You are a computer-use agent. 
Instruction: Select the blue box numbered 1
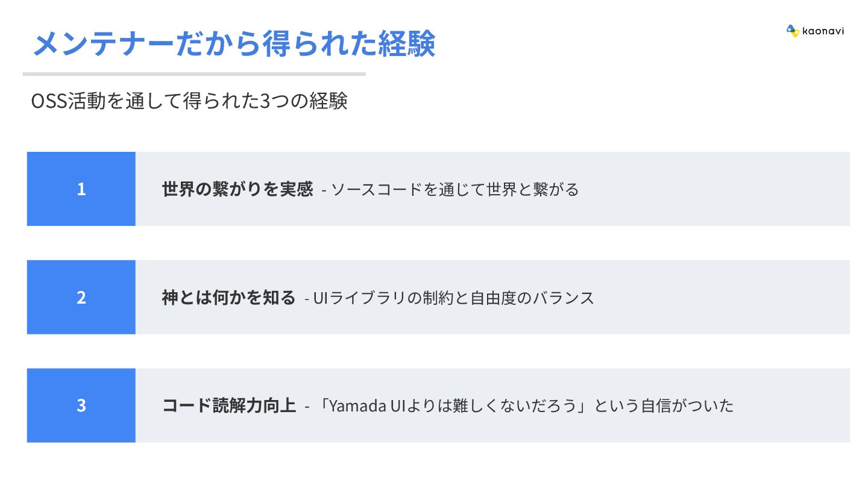click(x=81, y=189)
